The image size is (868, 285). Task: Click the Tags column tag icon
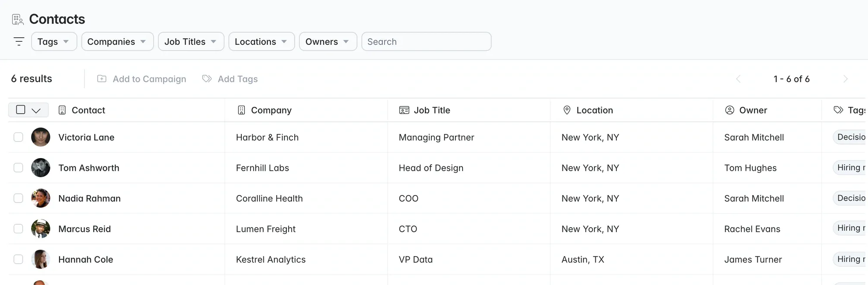(838, 110)
